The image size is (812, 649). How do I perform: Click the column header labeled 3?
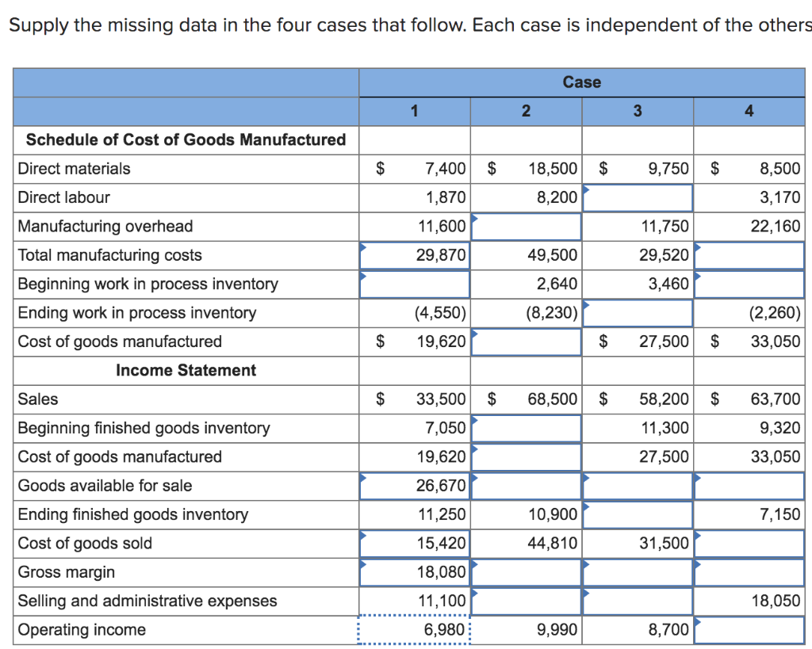(638, 111)
